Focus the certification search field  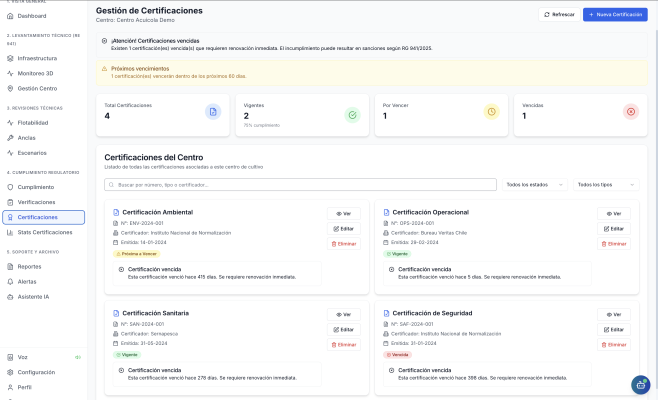[x=300, y=185]
